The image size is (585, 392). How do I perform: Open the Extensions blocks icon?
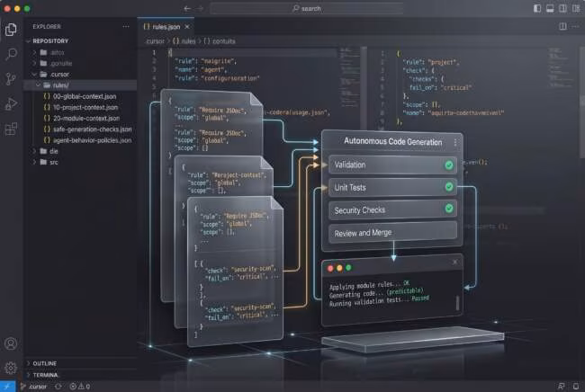click(11, 129)
